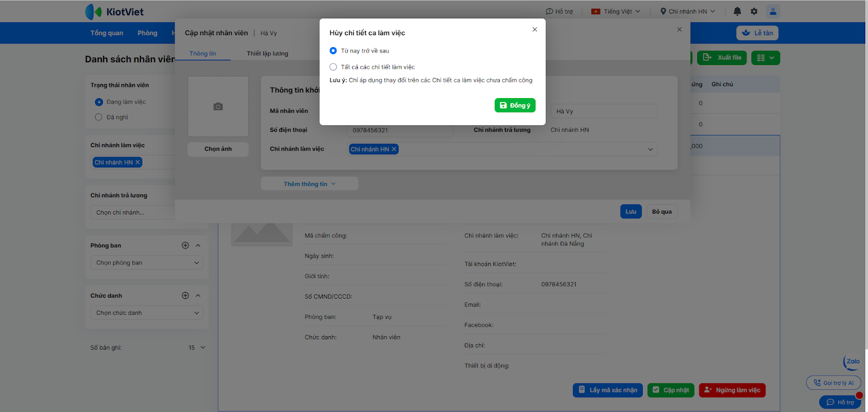Confirm with the Đồng ý button

click(515, 105)
